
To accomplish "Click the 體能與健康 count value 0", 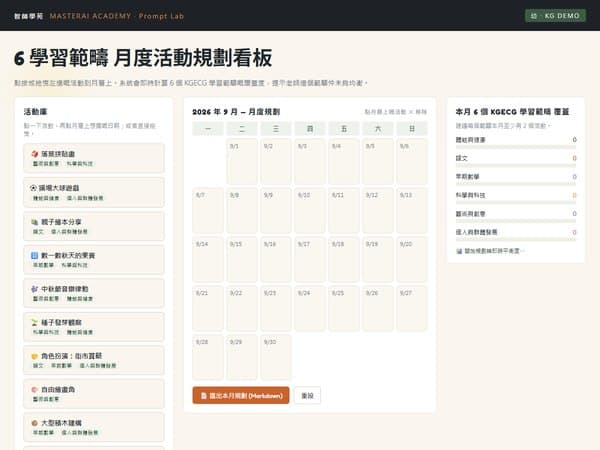I will pos(574,140).
